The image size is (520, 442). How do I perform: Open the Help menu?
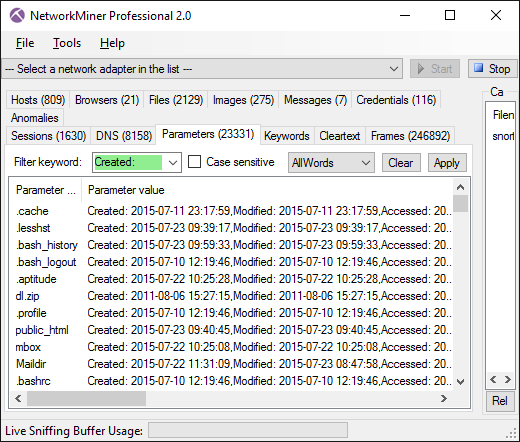click(x=112, y=43)
